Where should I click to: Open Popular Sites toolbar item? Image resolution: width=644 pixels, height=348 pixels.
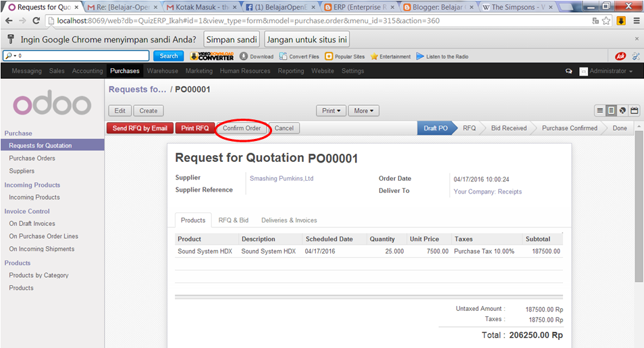(x=345, y=56)
